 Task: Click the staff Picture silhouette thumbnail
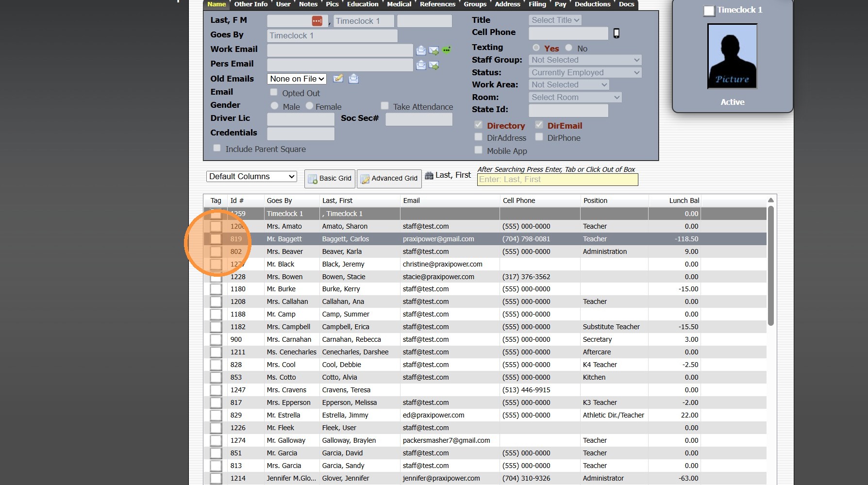point(732,56)
